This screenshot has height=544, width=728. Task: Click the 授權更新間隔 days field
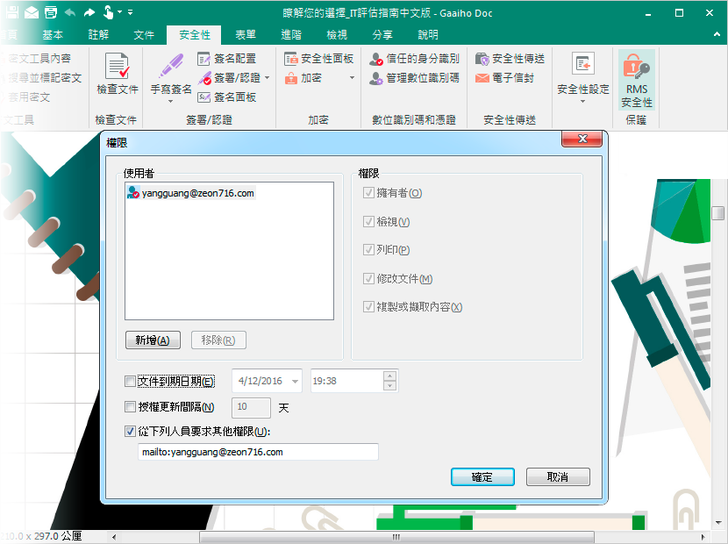pyautogui.click(x=251, y=407)
